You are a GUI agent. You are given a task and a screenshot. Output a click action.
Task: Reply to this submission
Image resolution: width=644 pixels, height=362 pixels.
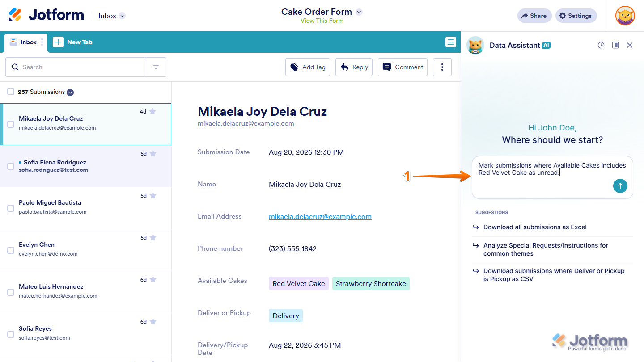click(354, 67)
